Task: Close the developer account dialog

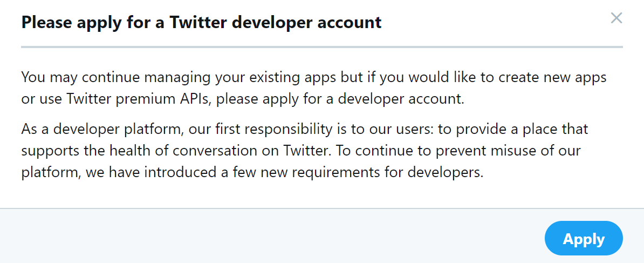Action: click(x=616, y=18)
